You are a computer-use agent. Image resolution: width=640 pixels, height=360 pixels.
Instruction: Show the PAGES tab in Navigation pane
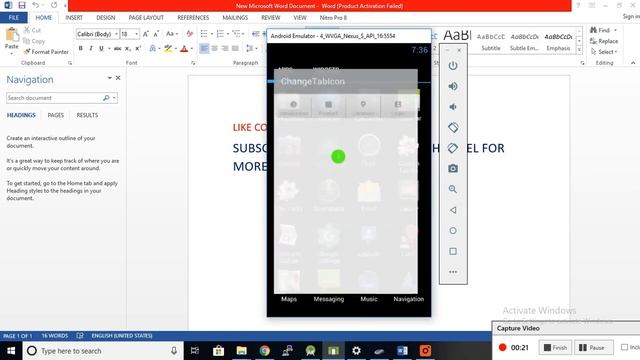56,115
